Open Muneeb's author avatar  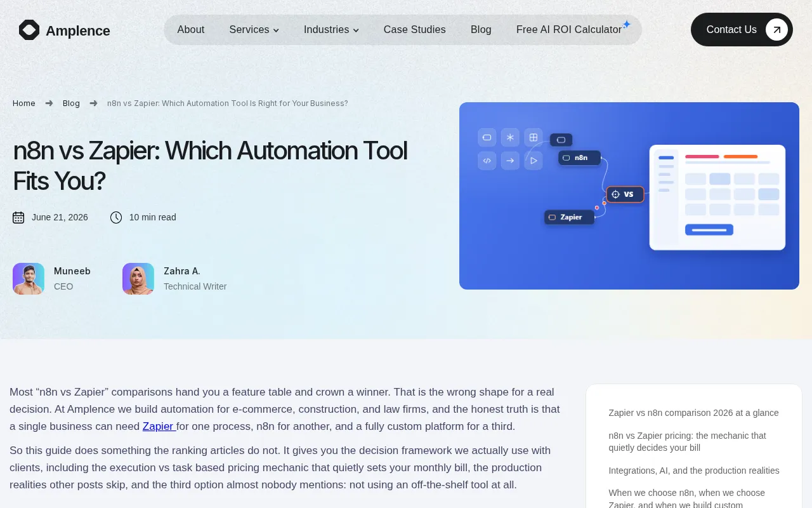(x=29, y=279)
